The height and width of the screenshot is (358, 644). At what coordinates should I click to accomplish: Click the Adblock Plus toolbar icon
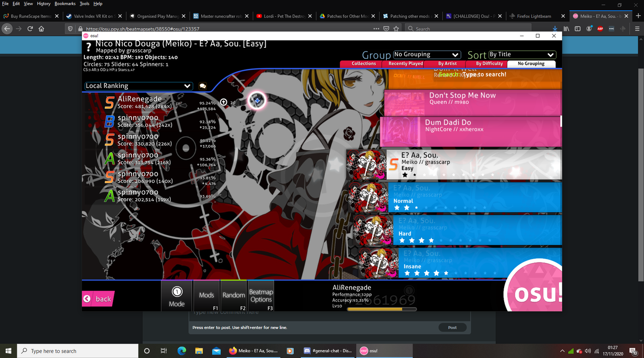tap(600, 29)
